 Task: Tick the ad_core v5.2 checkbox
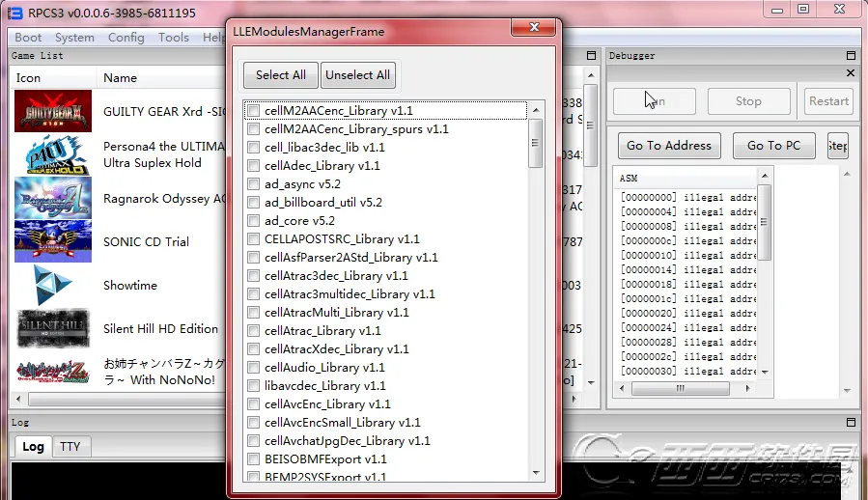click(254, 220)
